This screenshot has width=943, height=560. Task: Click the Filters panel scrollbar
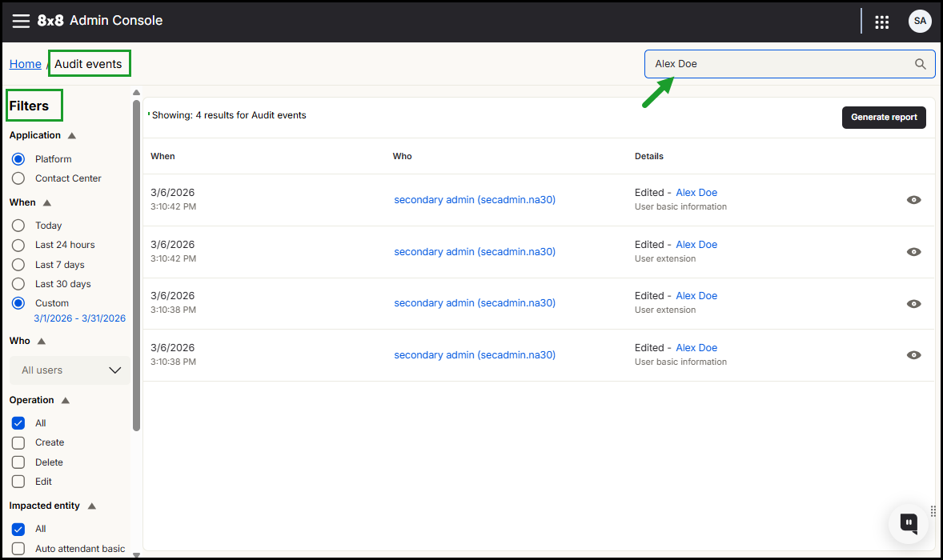tap(137, 266)
